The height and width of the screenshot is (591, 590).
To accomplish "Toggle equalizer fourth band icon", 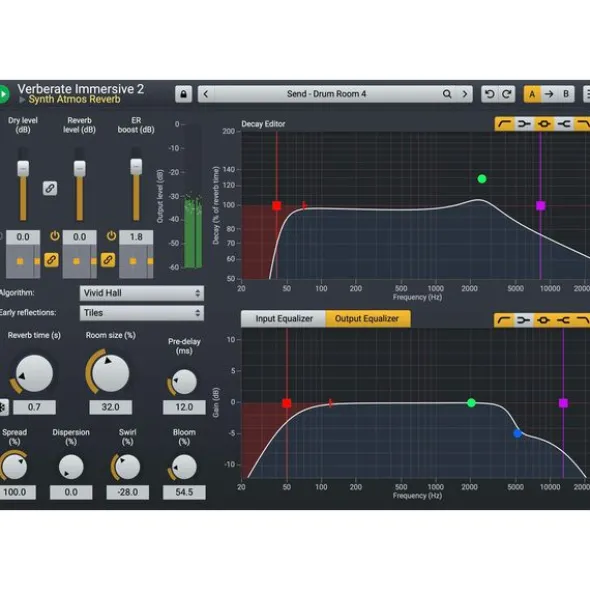I will [x=563, y=320].
